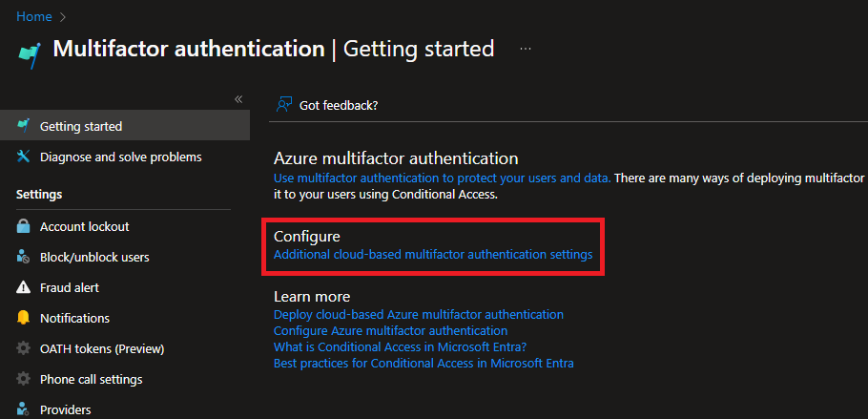The width and height of the screenshot is (868, 419).
Task: Click the Configure heading
Action: coord(307,236)
